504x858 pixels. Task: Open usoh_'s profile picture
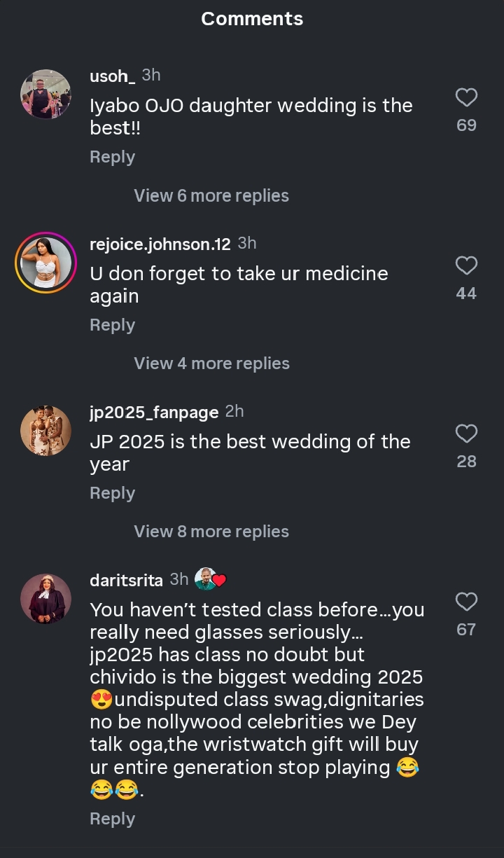click(x=45, y=95)
